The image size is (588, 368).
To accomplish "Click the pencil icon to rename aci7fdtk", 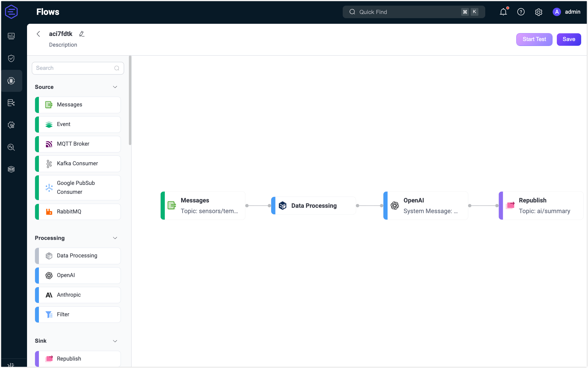I will pyautogui.click(x=82, y=34).
